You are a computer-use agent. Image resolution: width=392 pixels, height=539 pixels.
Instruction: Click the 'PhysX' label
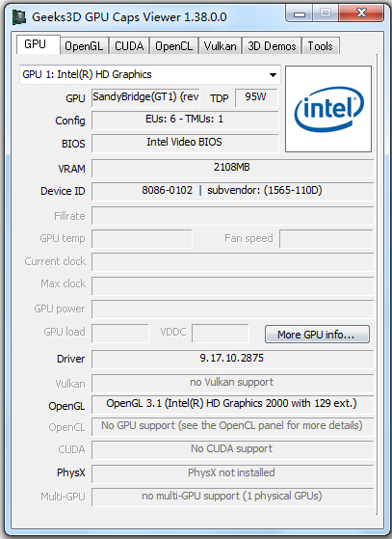pos(70,472)
